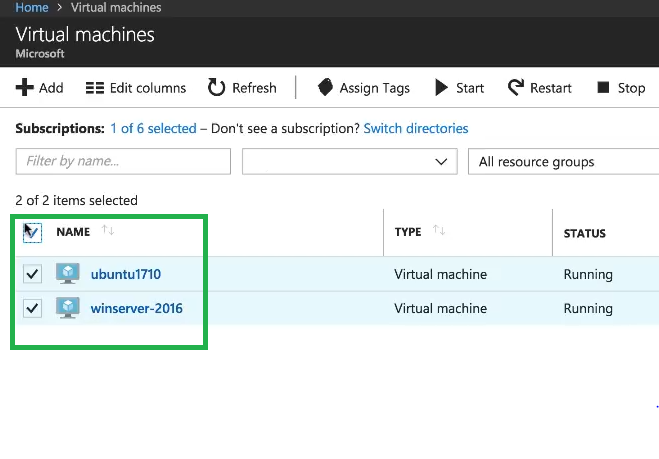Go to Home in the breadcrumb
The image size is (659, 459).
tap(32, 8)
